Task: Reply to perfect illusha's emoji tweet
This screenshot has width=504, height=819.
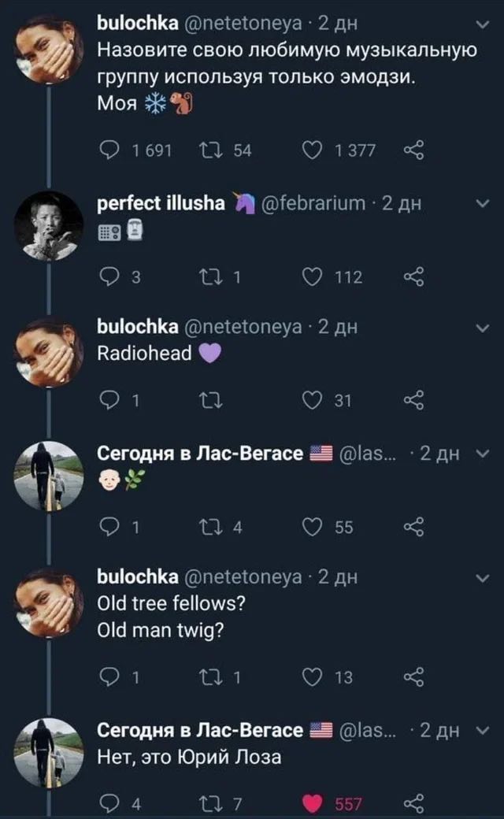Action: coord(111,276)
